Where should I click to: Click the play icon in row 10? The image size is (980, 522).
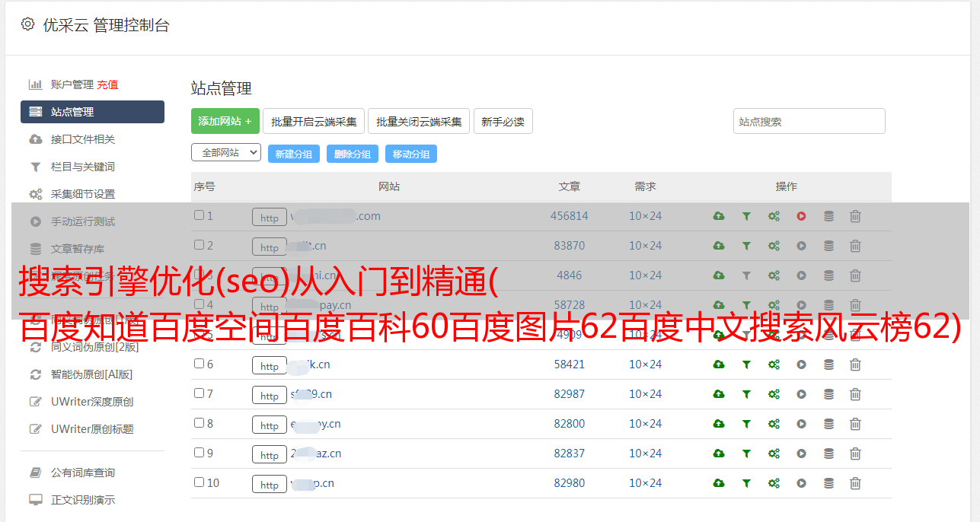tap(801, 483)
